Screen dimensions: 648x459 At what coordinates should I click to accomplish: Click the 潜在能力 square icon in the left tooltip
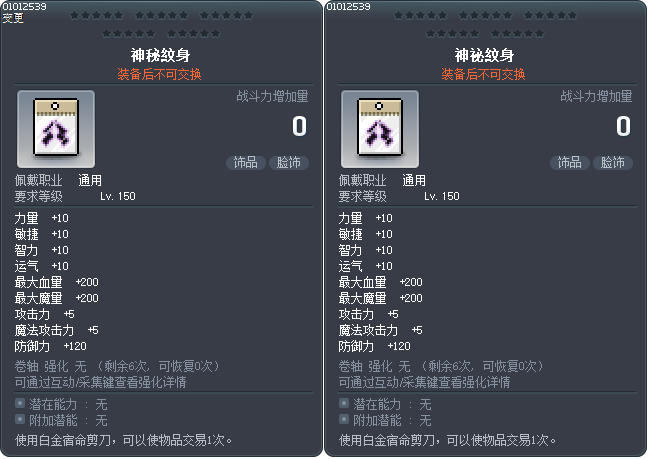click(20, 403)
